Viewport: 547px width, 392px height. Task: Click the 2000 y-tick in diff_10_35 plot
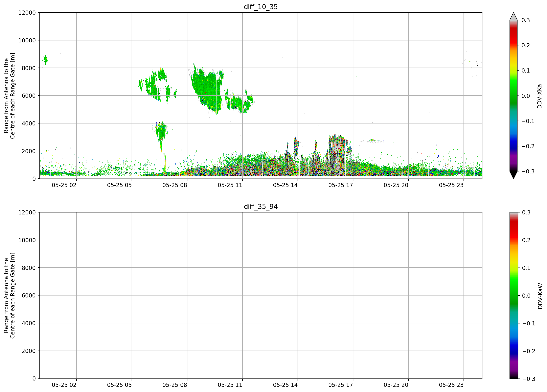click(29, 151)
